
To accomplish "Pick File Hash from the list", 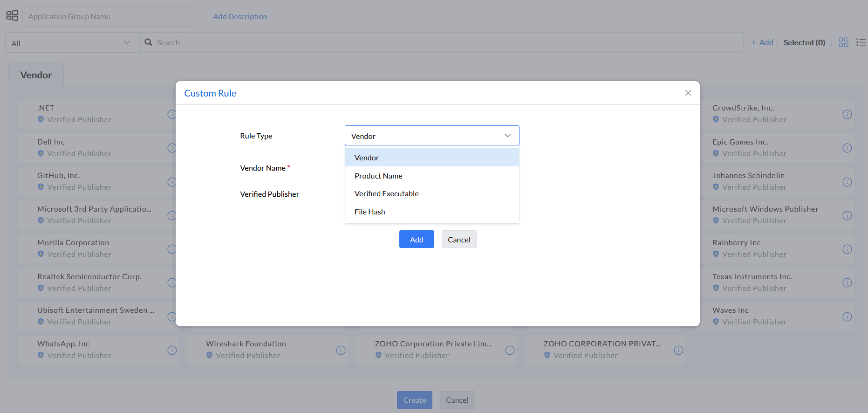I will click(x=369, y=212).
